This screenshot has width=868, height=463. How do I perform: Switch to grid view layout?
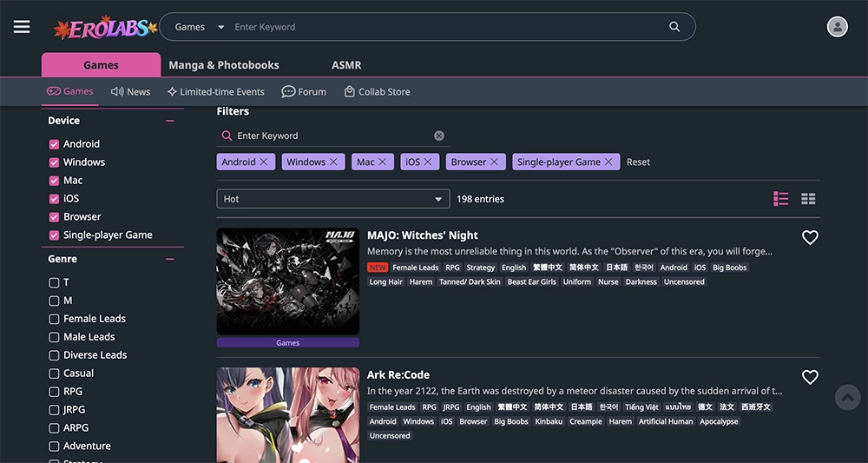[808, 199]
